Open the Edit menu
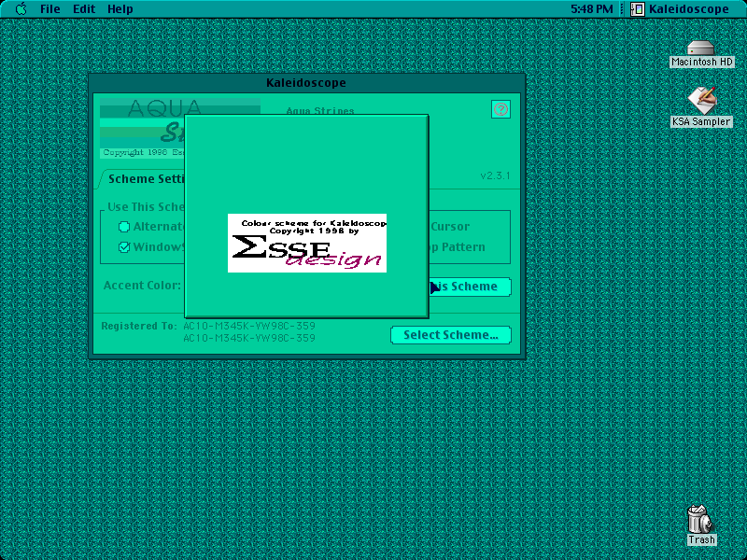 (84, 8)
